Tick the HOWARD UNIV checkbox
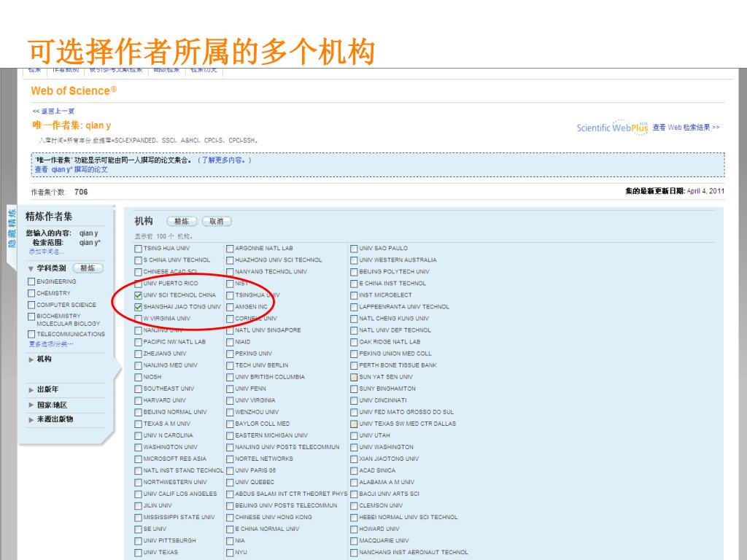This screenshot has width=747, height=560. pyautogui.click(x=354, y=529)
